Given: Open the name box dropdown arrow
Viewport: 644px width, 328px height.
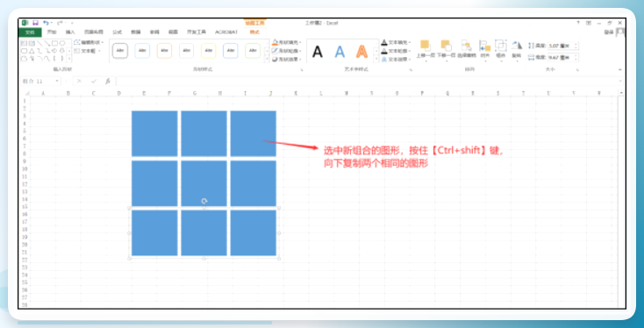Looking at the screenshot, I should (57, 81).
